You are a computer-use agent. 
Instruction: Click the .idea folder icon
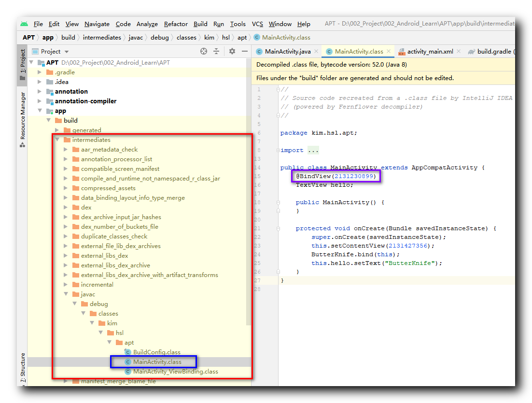coord(50,82)
